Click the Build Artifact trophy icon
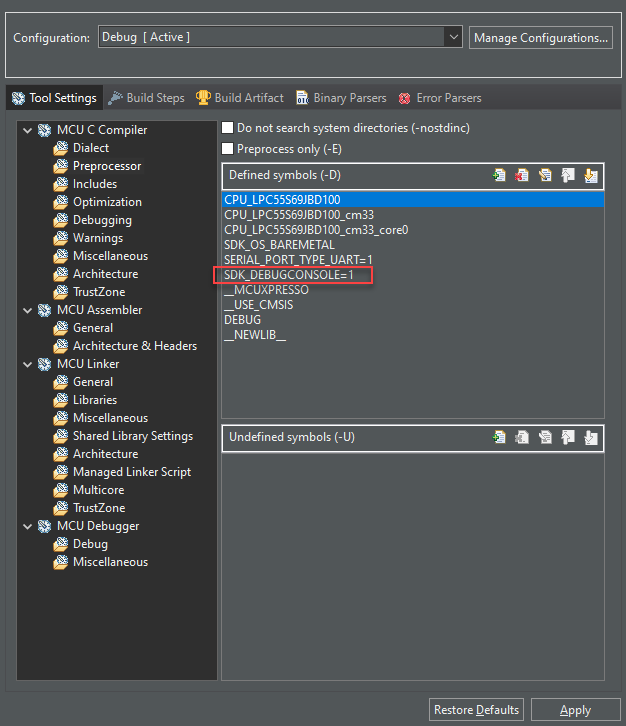This screenshot has width=626, height=726. coord(203,98)
